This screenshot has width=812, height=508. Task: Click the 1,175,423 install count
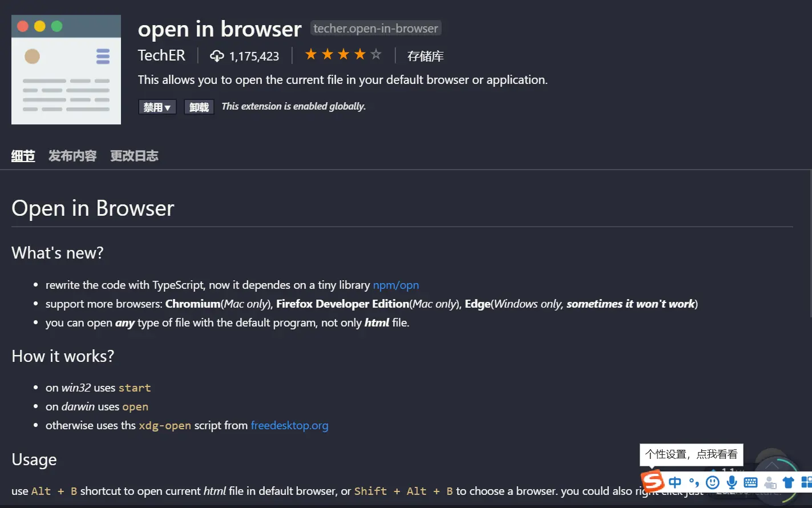[254, 56]
